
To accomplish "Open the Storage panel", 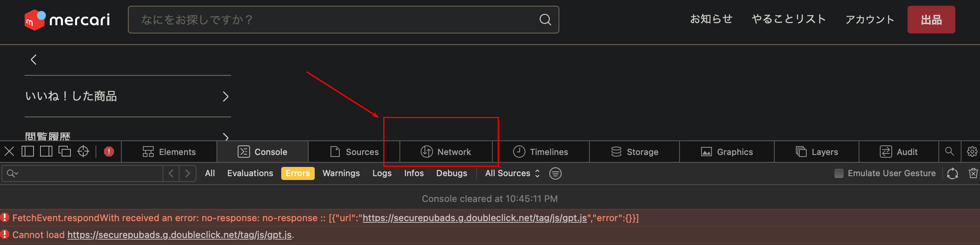I will (x=634, y=152).
